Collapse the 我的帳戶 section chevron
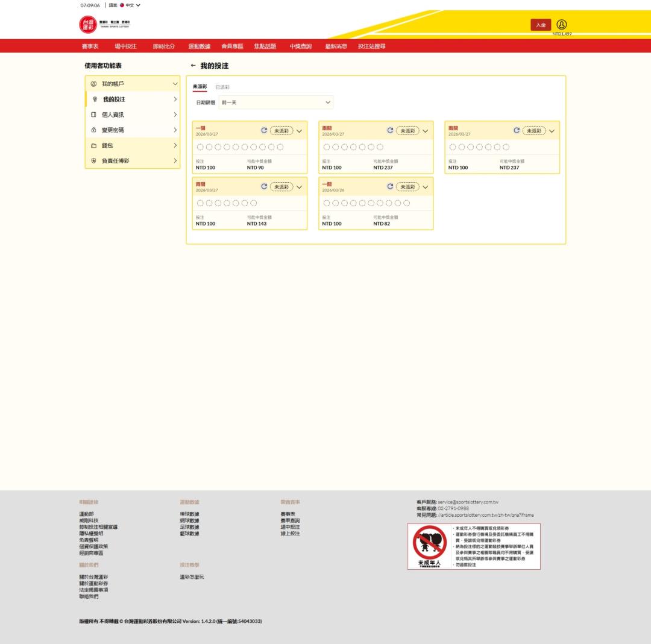 click(x=175, y=84)
